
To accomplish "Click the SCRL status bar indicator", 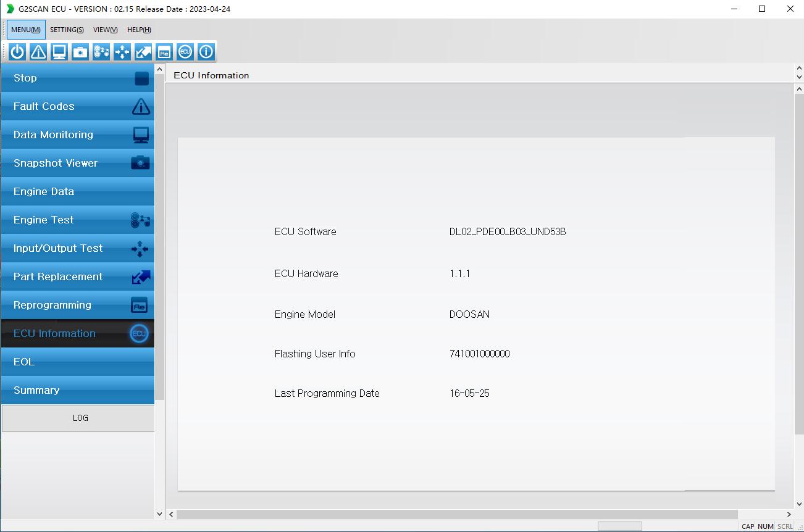I will click(785, 526).
